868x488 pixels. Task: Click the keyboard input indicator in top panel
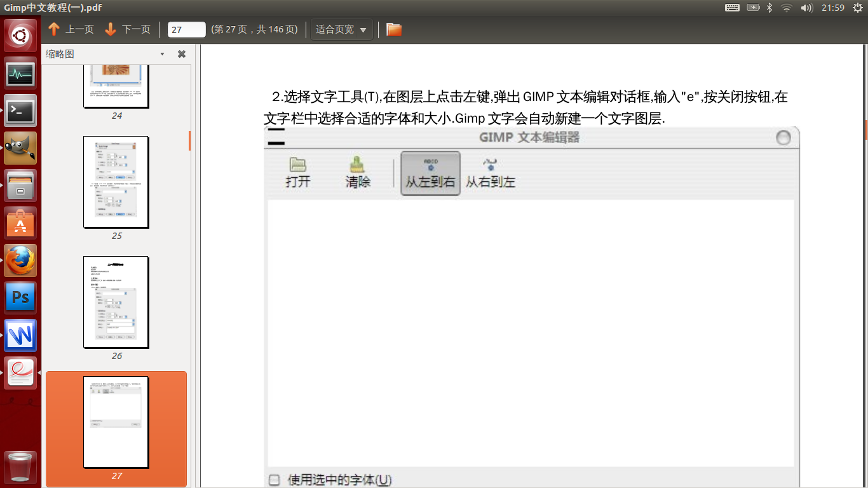click(x=732, y=8)
